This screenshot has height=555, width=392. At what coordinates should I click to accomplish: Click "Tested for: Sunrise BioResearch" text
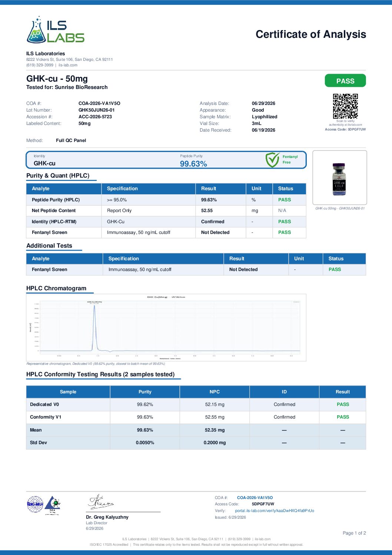[67, 87]
